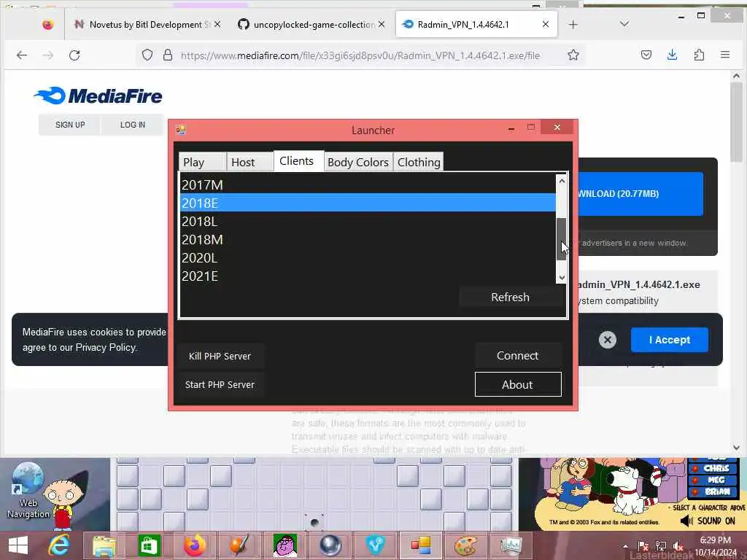Click the Refresh button in Launcher

[510, 297]
